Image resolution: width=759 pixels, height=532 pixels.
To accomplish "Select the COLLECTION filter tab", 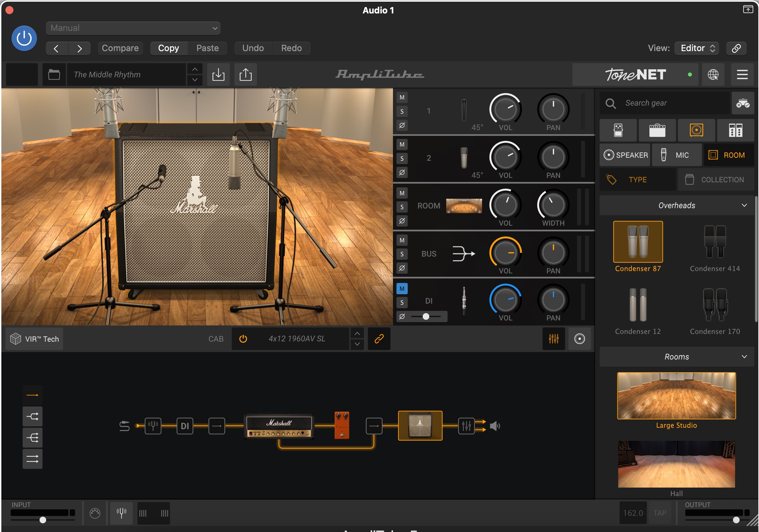I will tap(716, 180).
